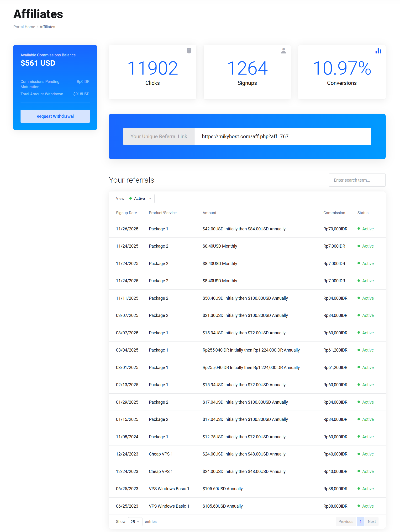This screenshot has height=532, width=400.
Task: Sort table by Amount column header
Action: [209, 213]
